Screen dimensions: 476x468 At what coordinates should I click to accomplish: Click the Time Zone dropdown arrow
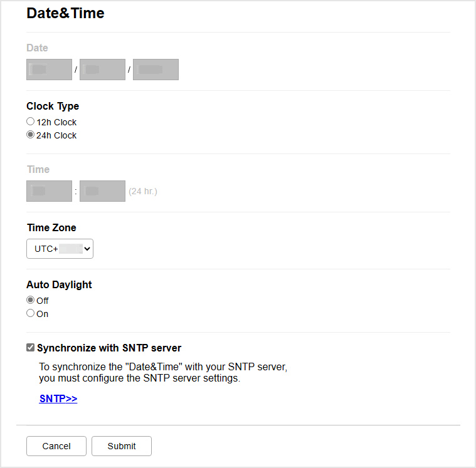point(87,249)
